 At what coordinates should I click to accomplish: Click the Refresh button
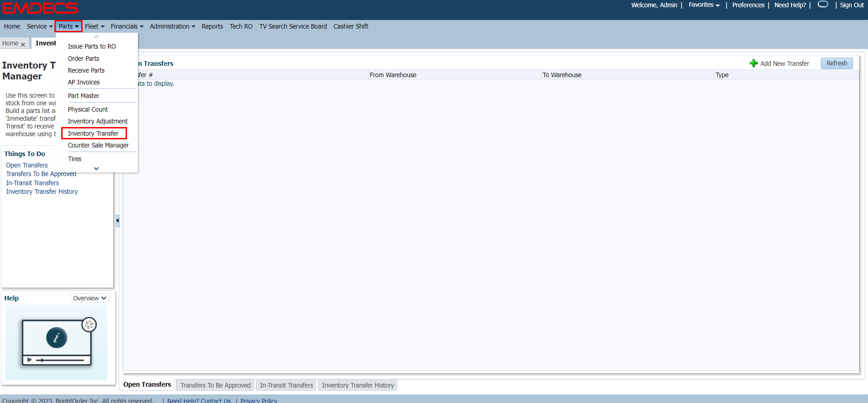[x=837, y=63]
